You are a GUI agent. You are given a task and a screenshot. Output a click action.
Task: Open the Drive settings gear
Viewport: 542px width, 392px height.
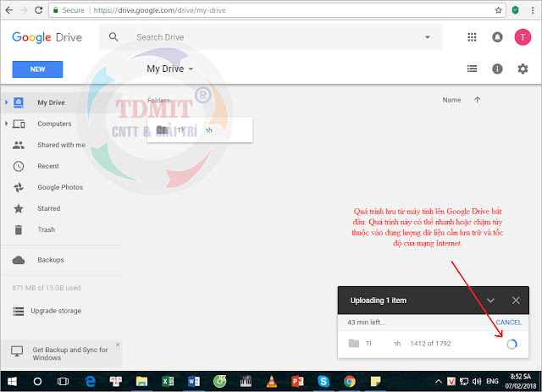523,69
